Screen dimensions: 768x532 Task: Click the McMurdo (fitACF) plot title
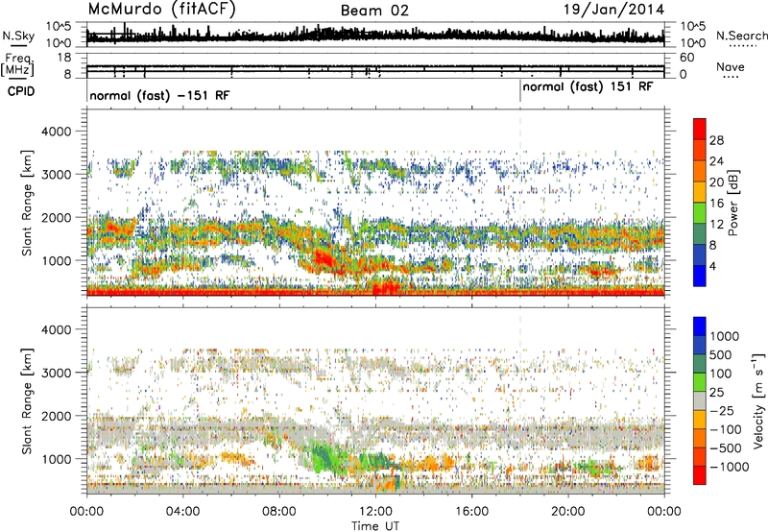pyautogui.click(x=161, y=10)
